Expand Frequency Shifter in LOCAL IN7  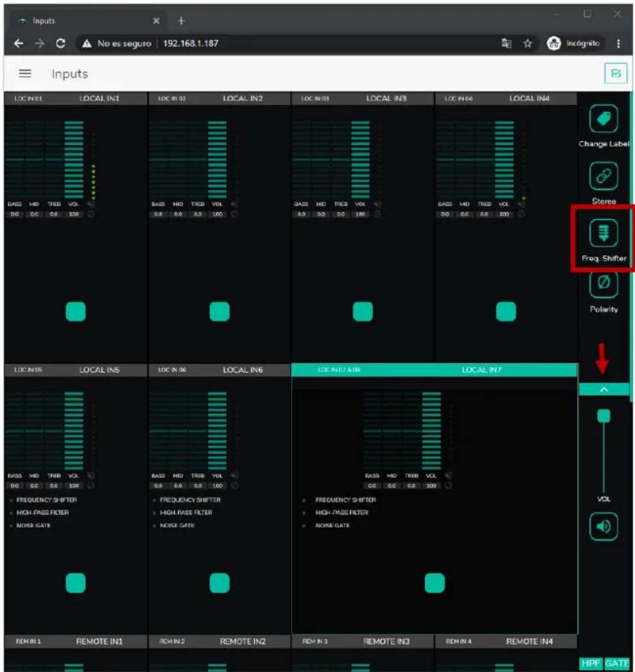point(339,500)
